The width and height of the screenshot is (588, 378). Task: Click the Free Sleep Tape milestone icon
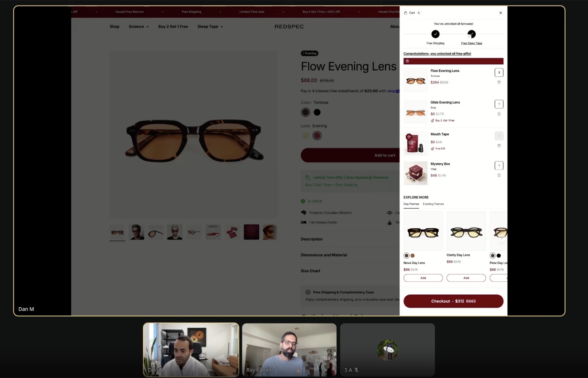472,34
